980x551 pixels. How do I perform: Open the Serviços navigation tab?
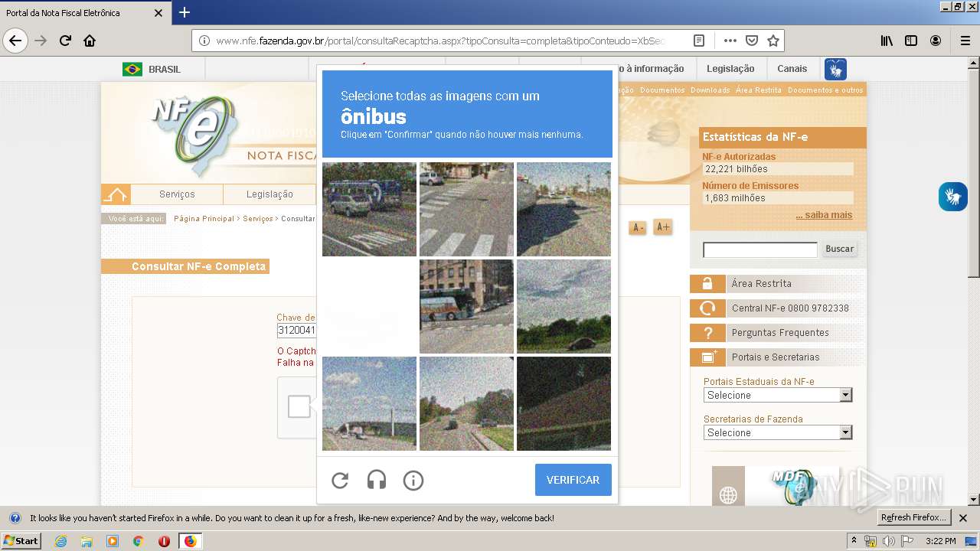tap(177, 194)
